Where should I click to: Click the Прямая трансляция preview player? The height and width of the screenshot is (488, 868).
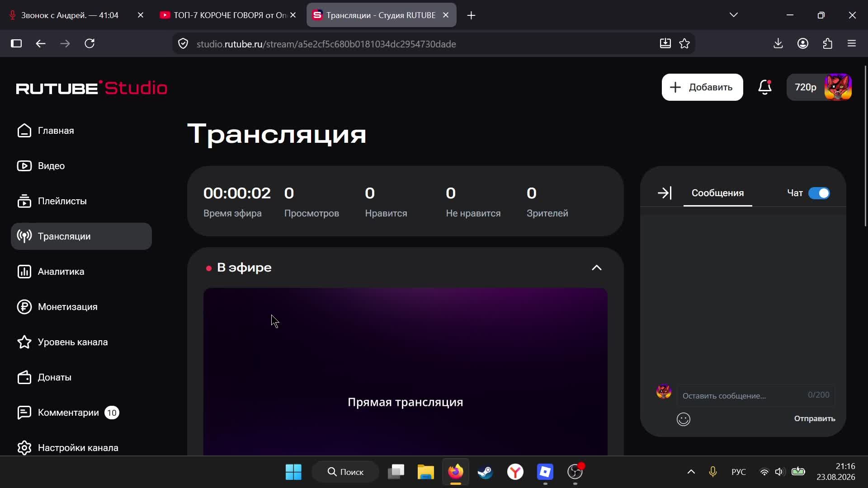406,371
